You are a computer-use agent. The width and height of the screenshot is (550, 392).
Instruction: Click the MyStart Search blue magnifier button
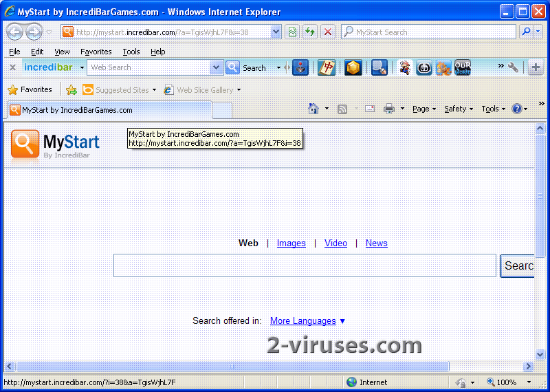[526, 32]
